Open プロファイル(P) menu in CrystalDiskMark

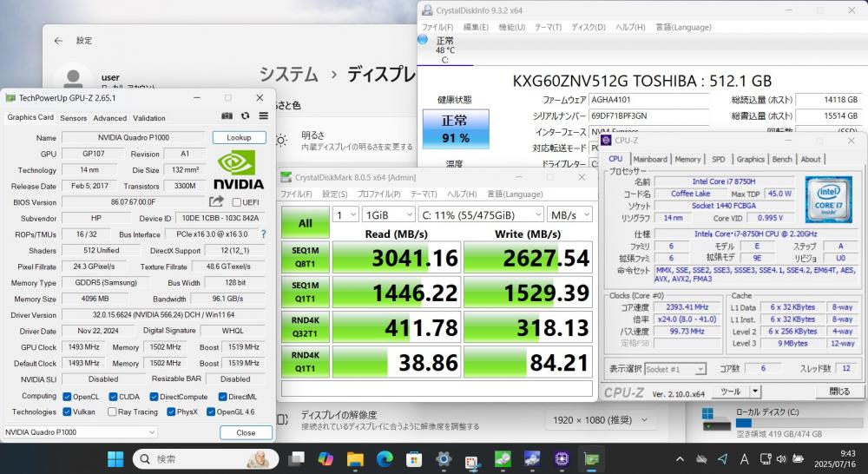pos(378,194)
